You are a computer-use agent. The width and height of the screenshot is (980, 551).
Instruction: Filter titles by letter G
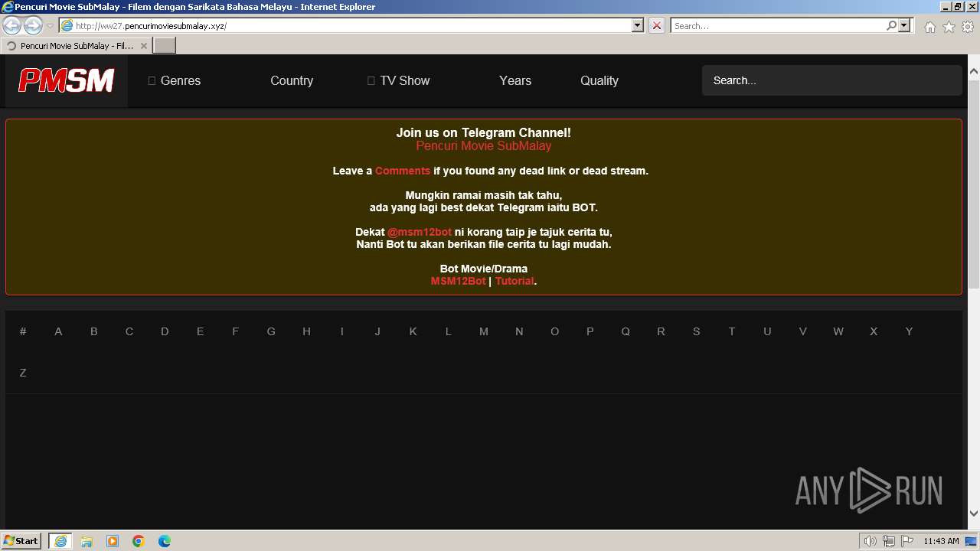pyautogui.click(x=271, y=331)
